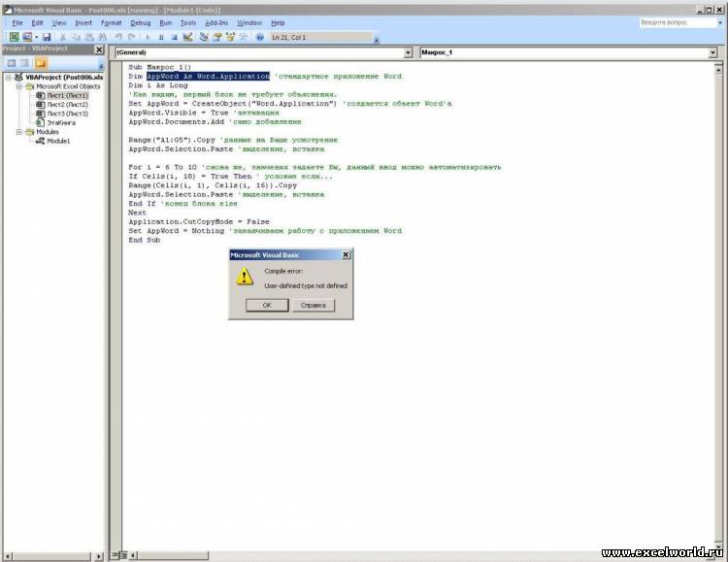
Task: Click Project pane scrollbar left arrow
Action: pos(8,556)
